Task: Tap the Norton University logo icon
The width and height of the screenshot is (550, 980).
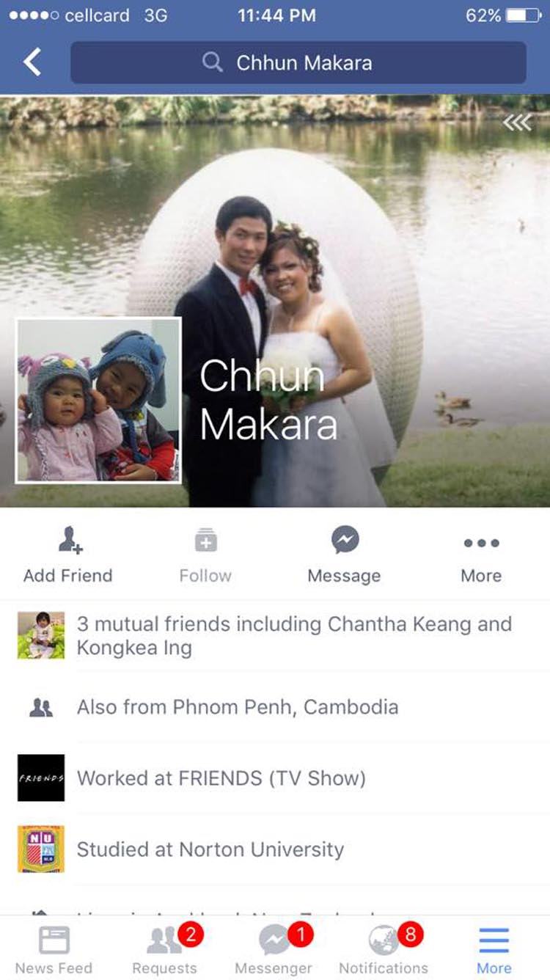Action: [41, 849]
